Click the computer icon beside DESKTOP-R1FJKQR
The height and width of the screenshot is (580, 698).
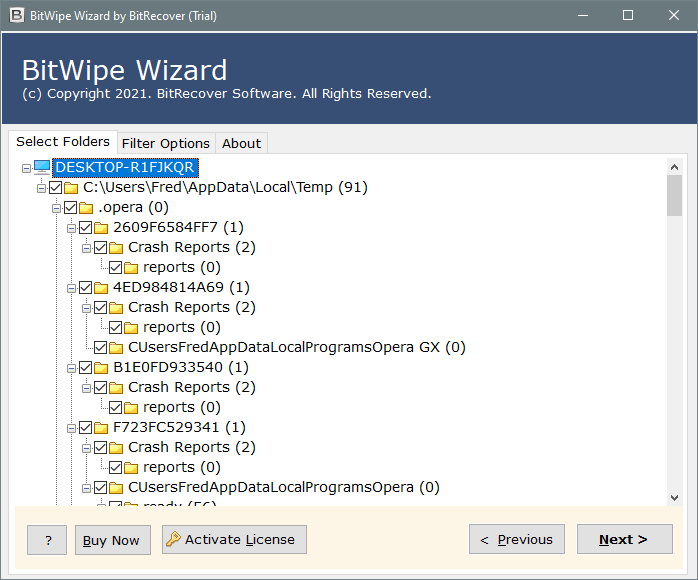tap(42, 167)
